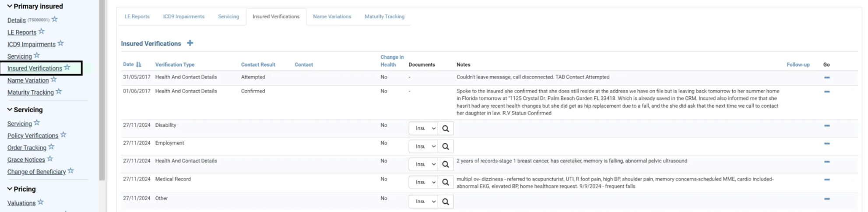Click Go dash icon for 31/05/2017 row
868x212 pixels.
(826, 78)
